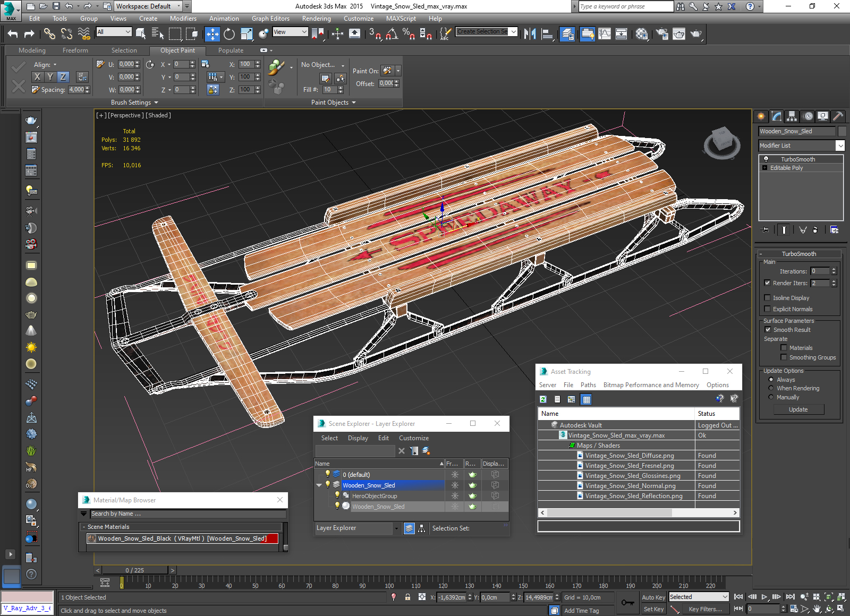
Task: Open the Motion command panel
Action: click(x=807, y=116)
